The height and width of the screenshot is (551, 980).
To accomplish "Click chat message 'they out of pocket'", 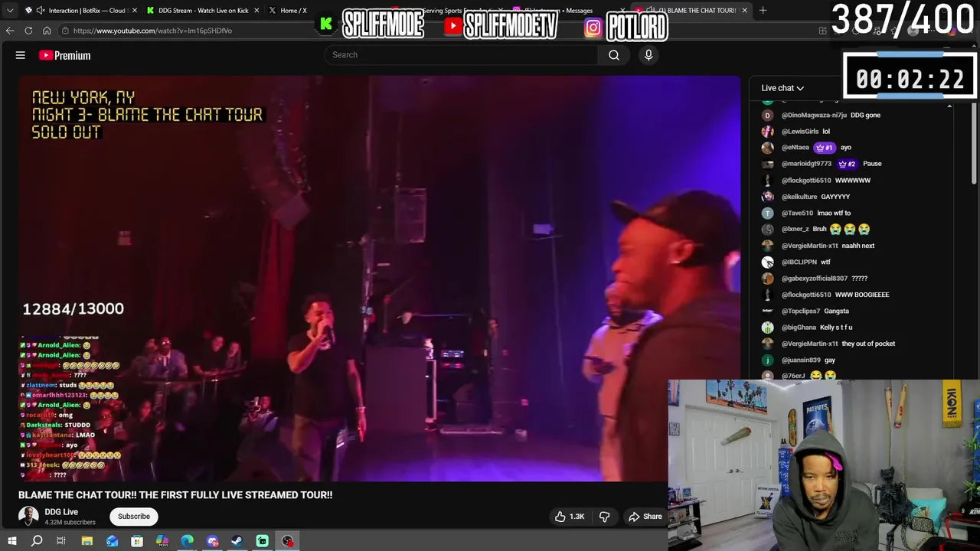I will click(x=868, y=344).
